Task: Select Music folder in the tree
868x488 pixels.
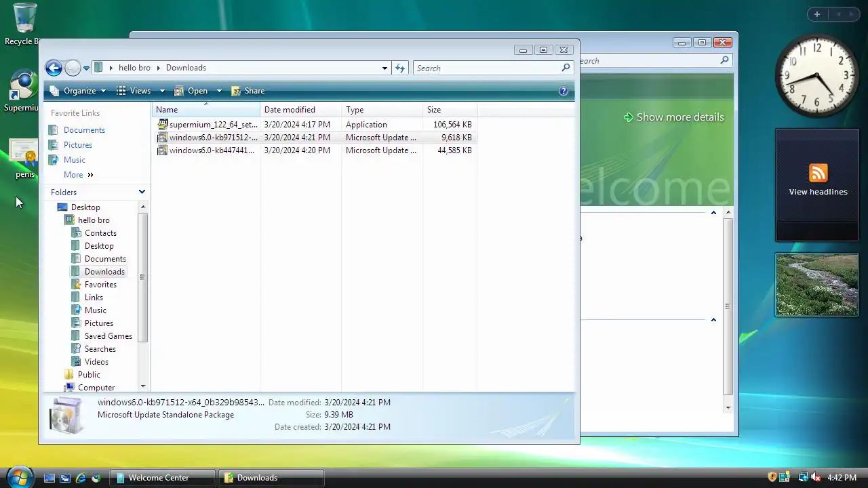Action: pyautogui.click(x=95, y=310)
